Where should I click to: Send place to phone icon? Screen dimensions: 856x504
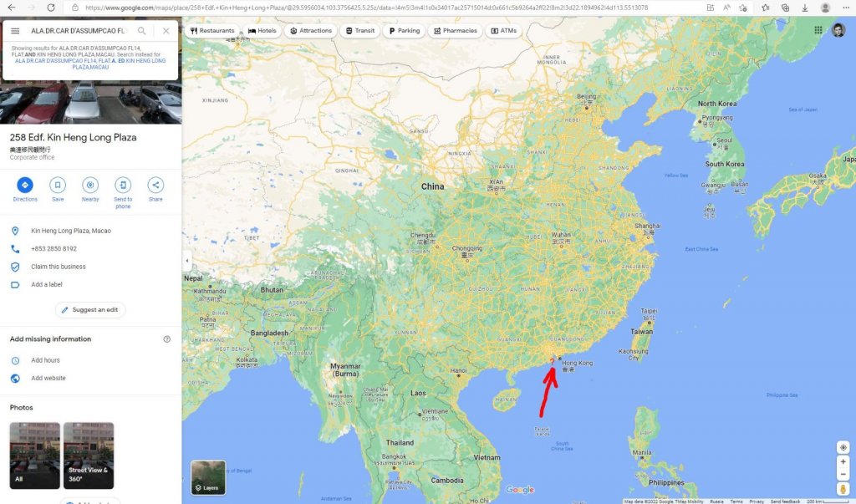[123, 185]
